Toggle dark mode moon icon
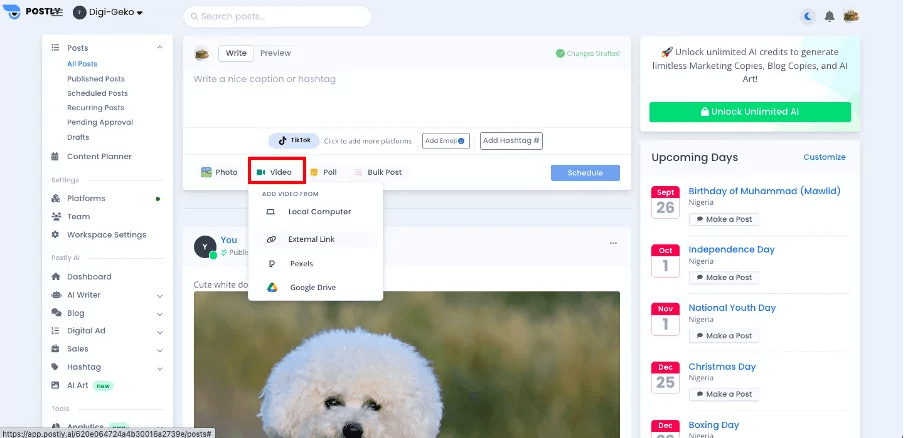904x438 pixels. coord(808,17)
